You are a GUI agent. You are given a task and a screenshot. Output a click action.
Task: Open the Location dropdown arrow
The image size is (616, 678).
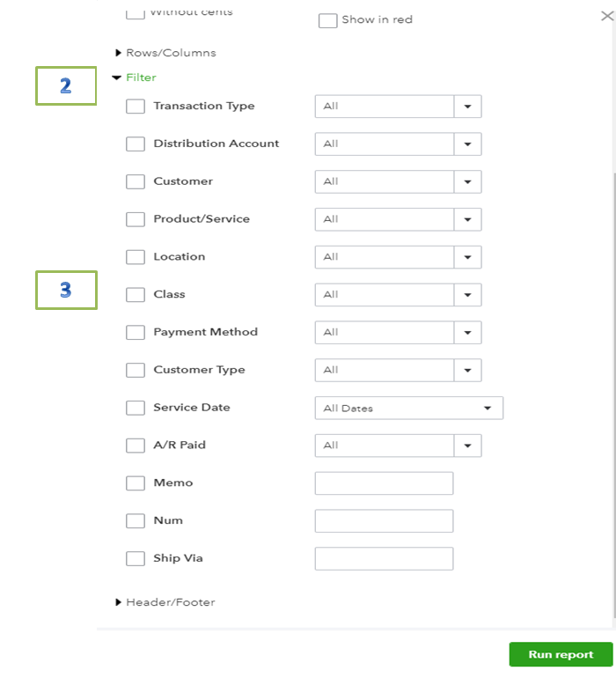(468, 257)
